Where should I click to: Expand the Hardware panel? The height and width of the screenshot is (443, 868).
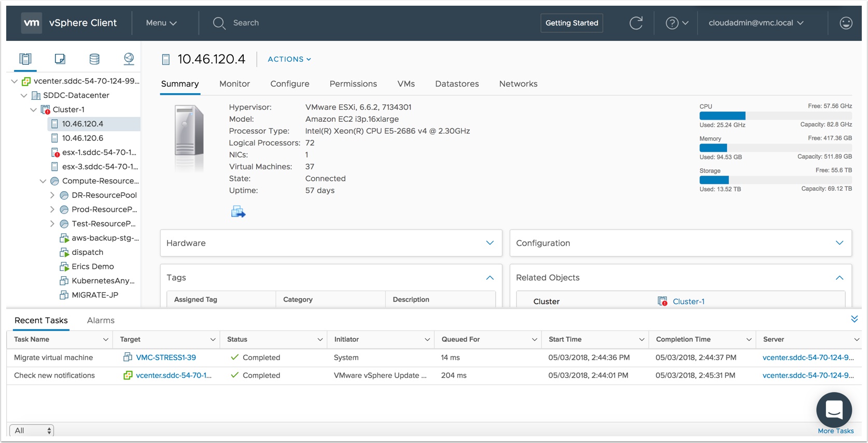[489, 243]
